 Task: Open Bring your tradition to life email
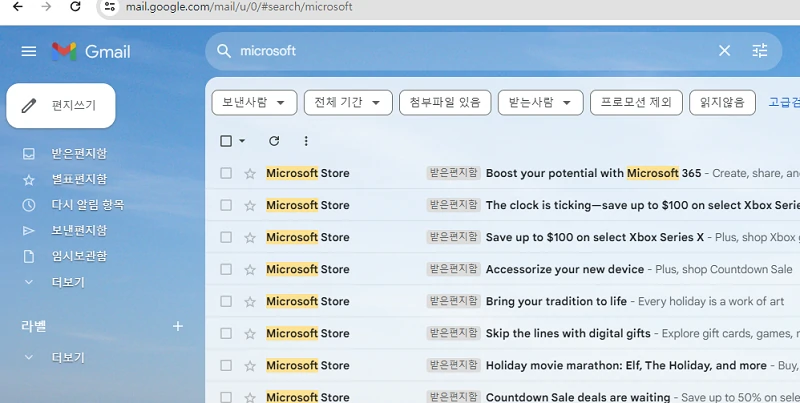556,301
